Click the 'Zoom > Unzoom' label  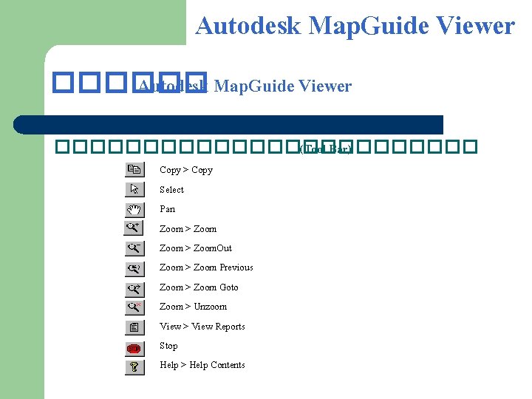(x=194, y=307)
